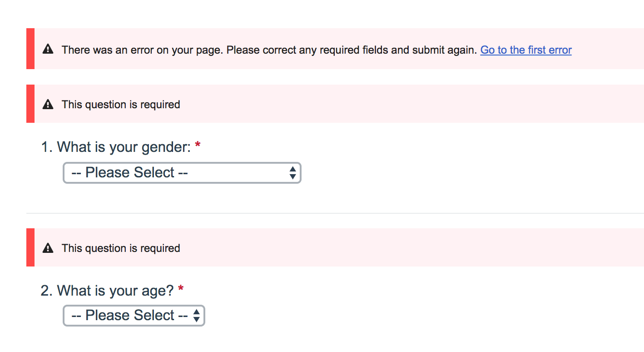Click the red bar left of the page error banner
Screen dimensions: 644x352
point(30,49)
